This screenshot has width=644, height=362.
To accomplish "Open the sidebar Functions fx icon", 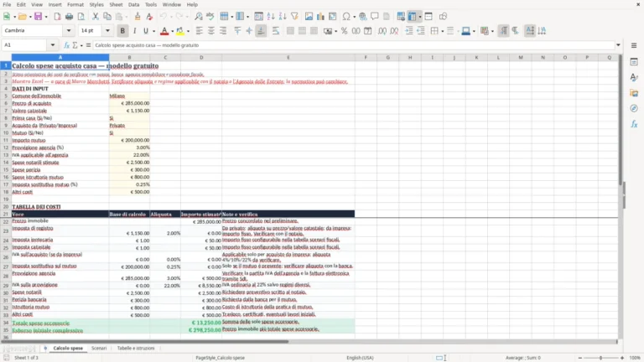I will 634,124.
